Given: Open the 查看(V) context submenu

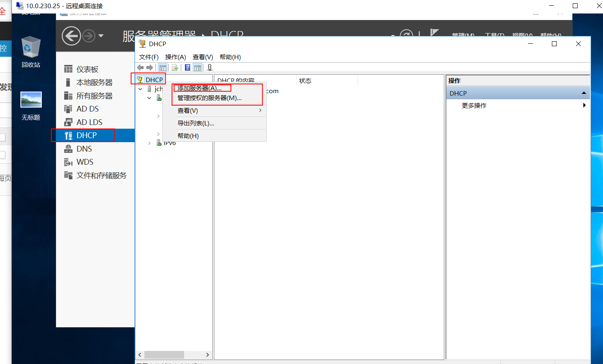Looking at the screenshot, I should coord(214,110).
